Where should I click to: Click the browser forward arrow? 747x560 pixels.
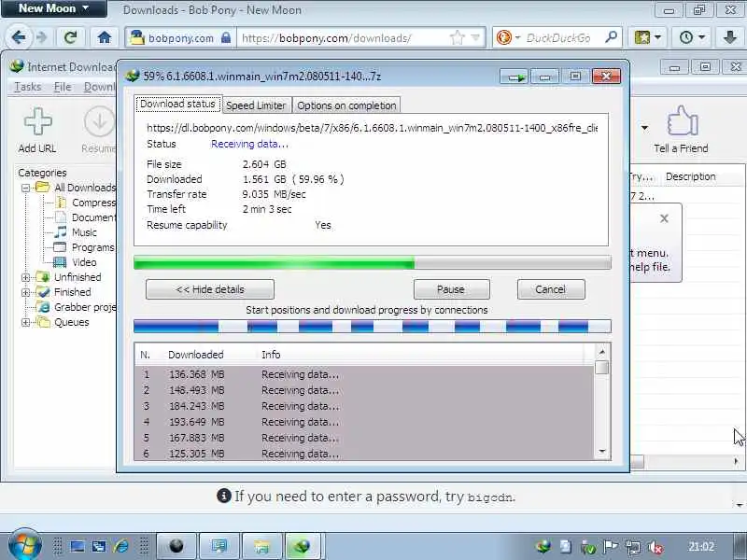coord(41,37)
